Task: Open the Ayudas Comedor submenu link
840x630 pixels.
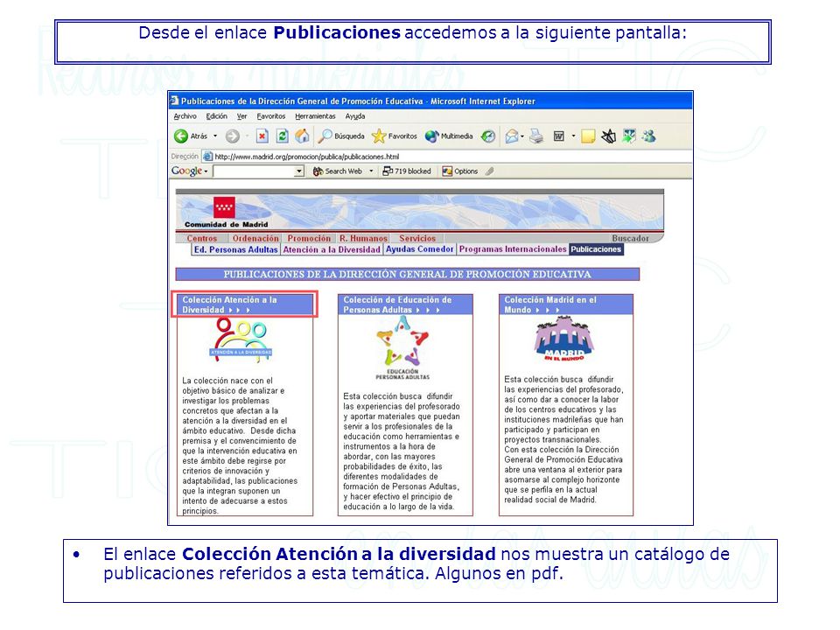Action: [419, 249]
